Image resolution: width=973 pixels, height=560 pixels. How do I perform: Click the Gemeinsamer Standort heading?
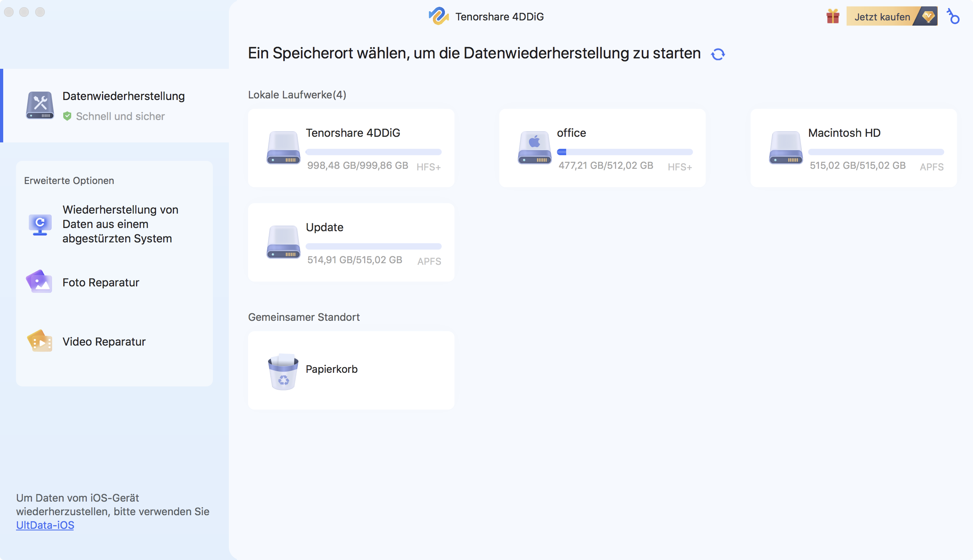tap(304, 317)
